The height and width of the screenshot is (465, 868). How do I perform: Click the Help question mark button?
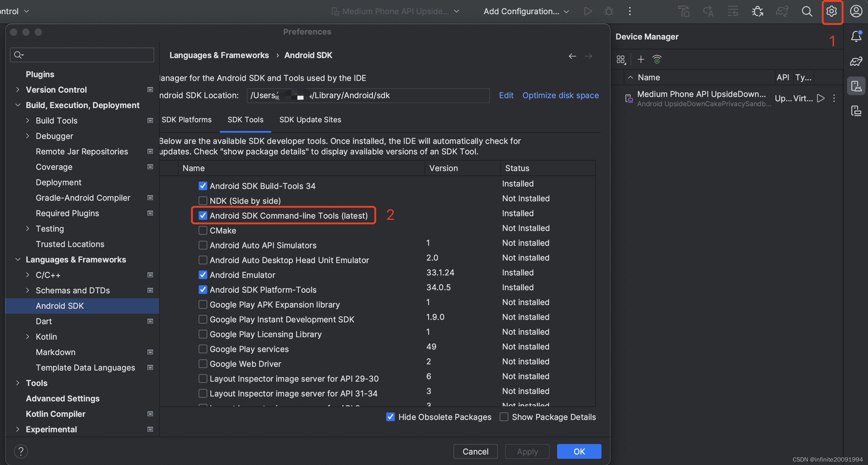pyautogui.click(x=21, y=451)
